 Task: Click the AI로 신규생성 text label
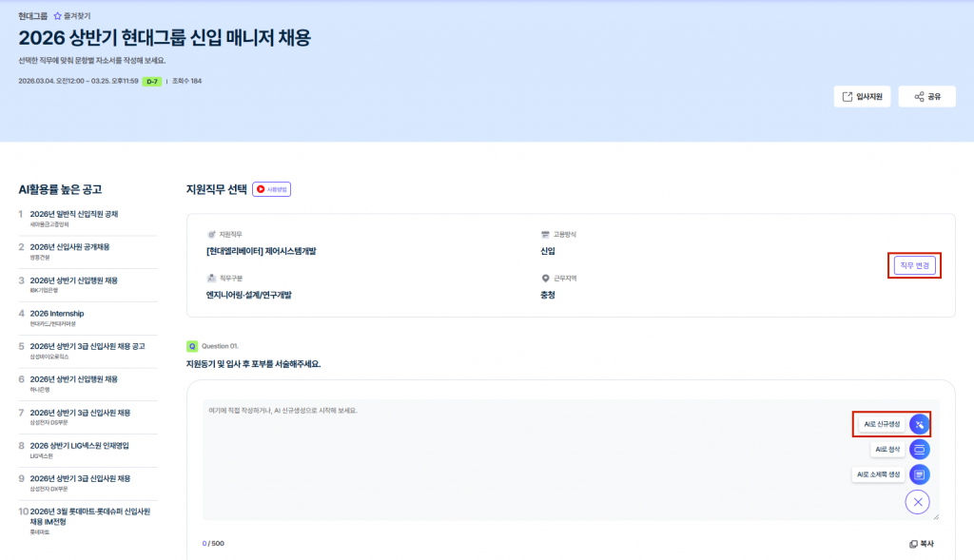point(881,424)
